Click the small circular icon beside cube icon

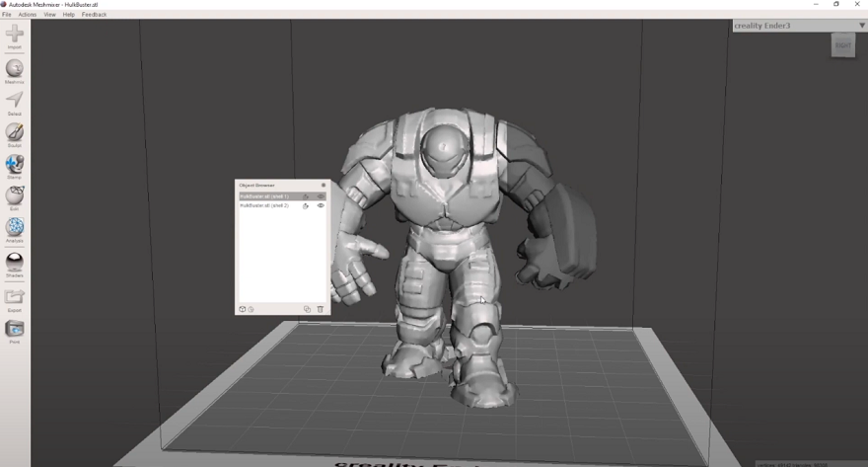click(x=251, y=309)
